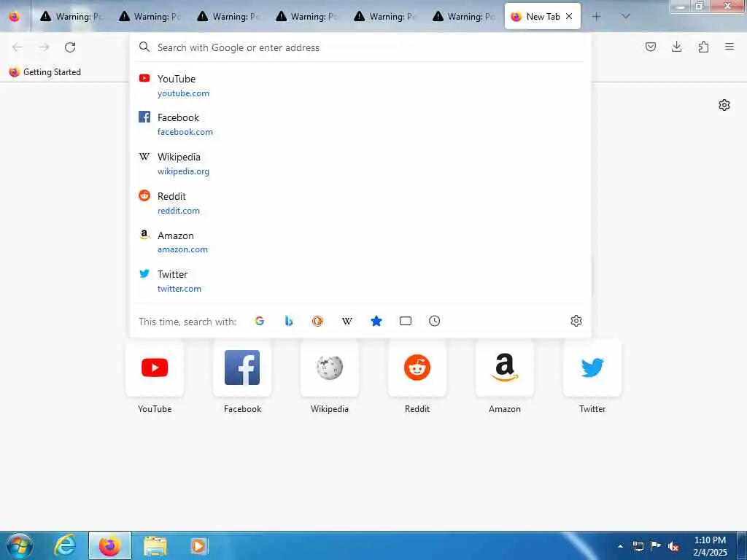
Task: Open new tab personalize gear icon
Action: [724, 105]
